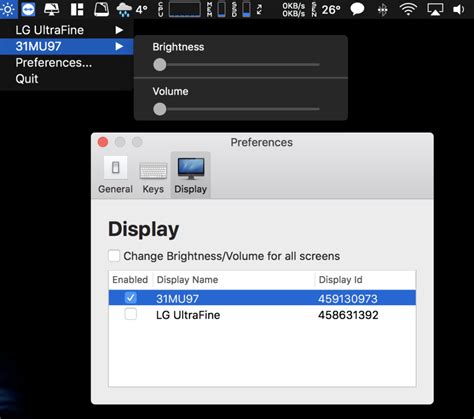
Task: Open the MEM memory usage meter
Action: point(221,9)
